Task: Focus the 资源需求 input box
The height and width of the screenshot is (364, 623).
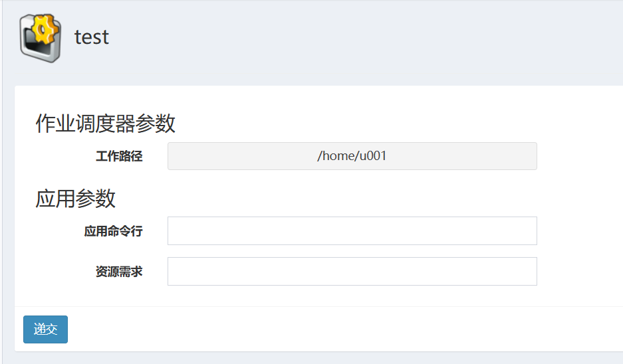Action: click(352, 272)
